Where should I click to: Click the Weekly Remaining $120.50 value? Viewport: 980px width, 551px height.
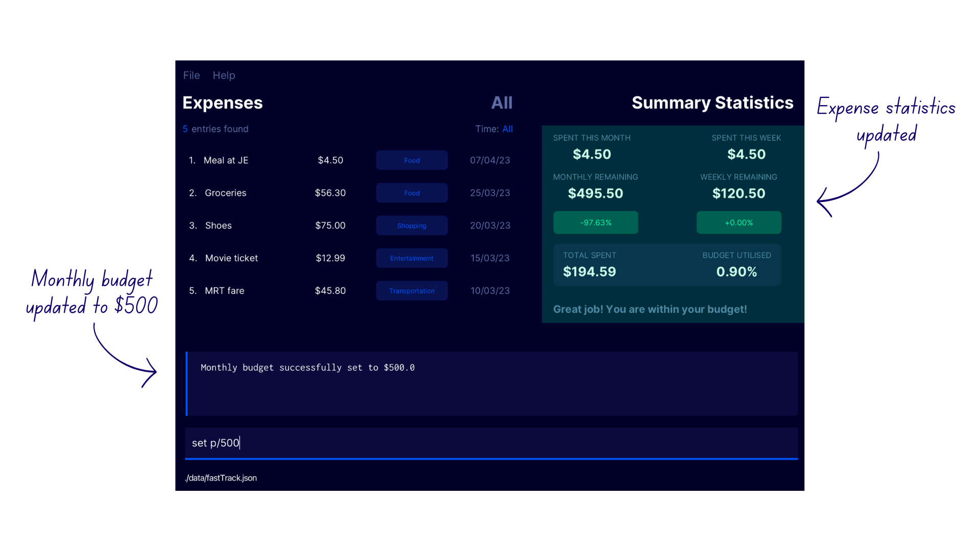point(739,193)
